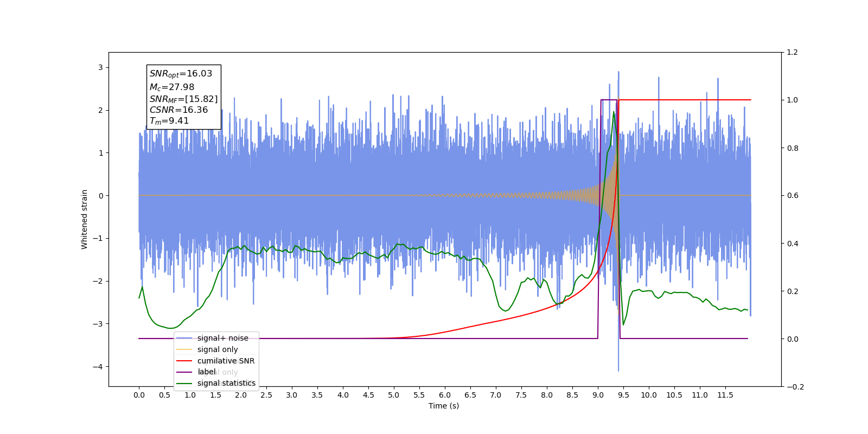Click the 'Whitened strain' y-axis label

[x=84, y=219]
